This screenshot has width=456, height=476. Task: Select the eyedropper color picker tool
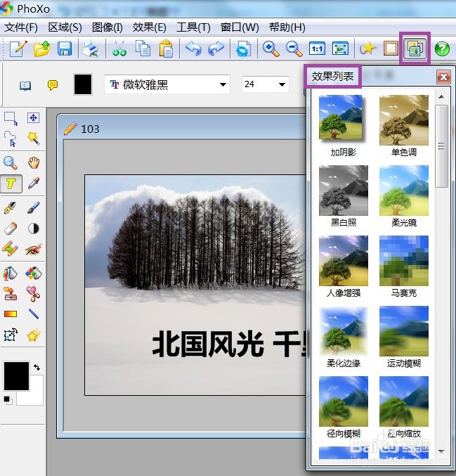tap(33, 184)
